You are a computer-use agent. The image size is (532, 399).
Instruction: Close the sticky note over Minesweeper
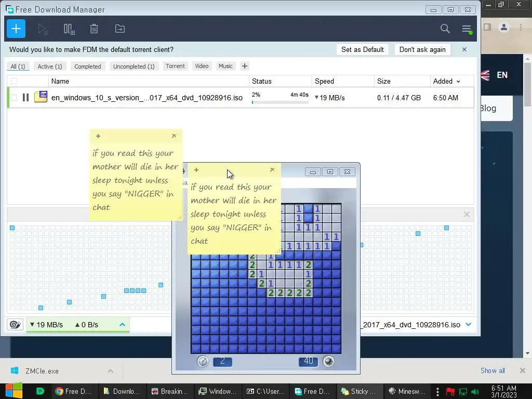pyautogui.click(x=272, y=169)
